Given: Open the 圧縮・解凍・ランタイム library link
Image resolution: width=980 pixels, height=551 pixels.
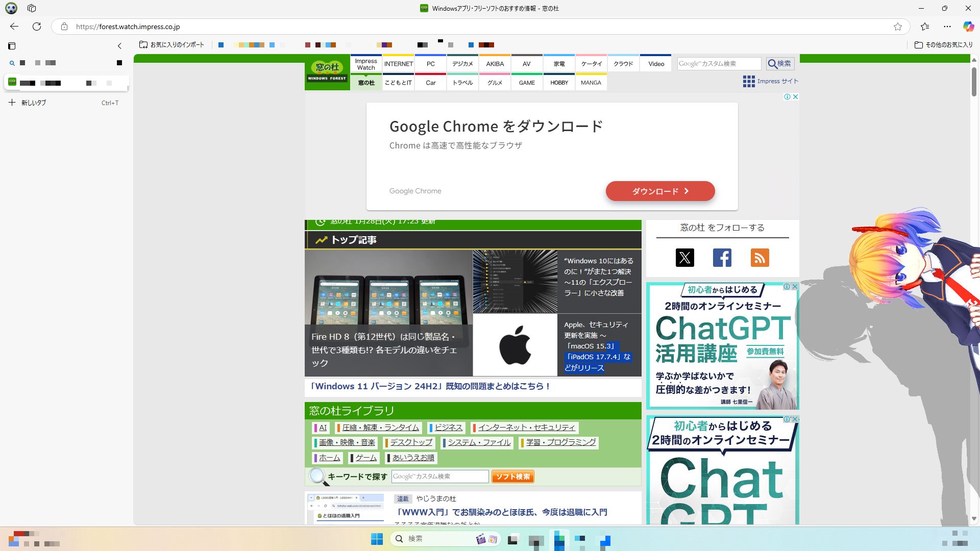Looking at the screenshot, I should pyautogui.click(x=380, y=428).
